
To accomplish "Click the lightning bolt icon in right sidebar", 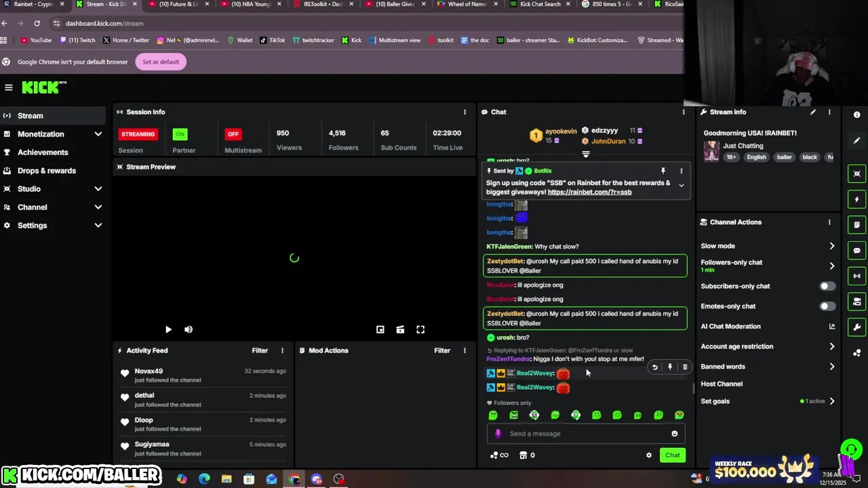I will click(857, 199).
